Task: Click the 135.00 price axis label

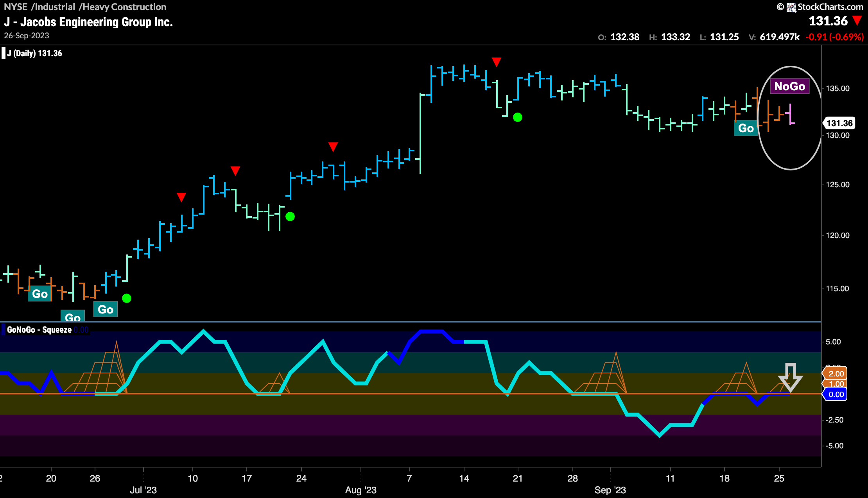Action: point(838,89)
